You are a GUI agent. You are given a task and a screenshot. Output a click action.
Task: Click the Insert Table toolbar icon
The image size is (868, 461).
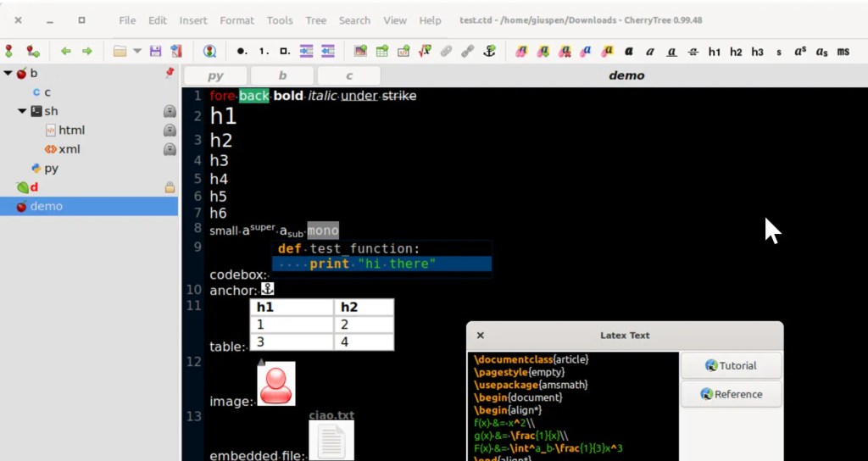pos(381,52)
